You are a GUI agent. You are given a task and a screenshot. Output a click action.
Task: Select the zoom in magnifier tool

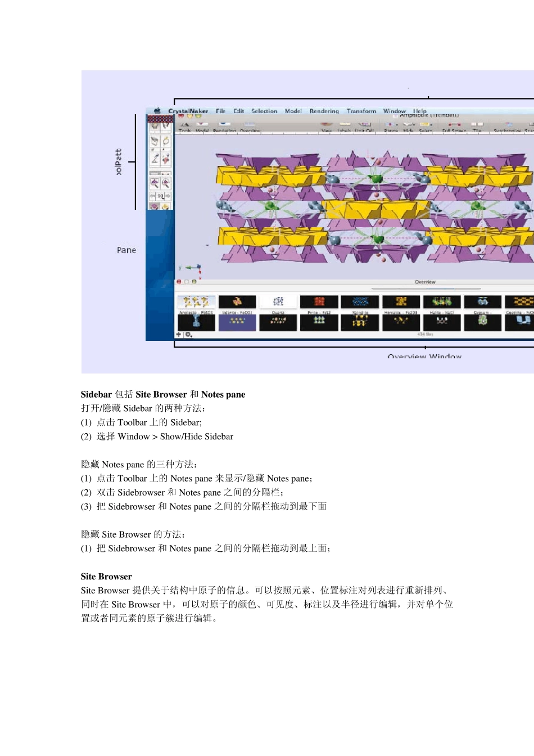[x=155, y=183]
